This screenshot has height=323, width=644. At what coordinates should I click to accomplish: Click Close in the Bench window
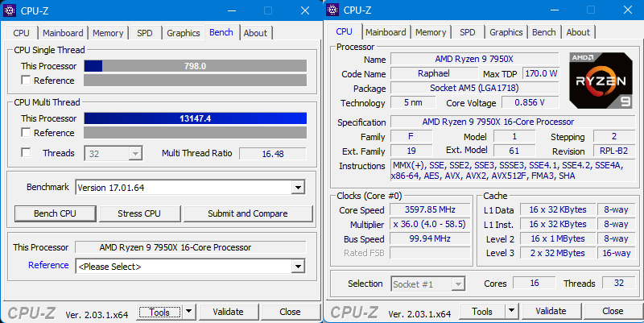[290, 312]
